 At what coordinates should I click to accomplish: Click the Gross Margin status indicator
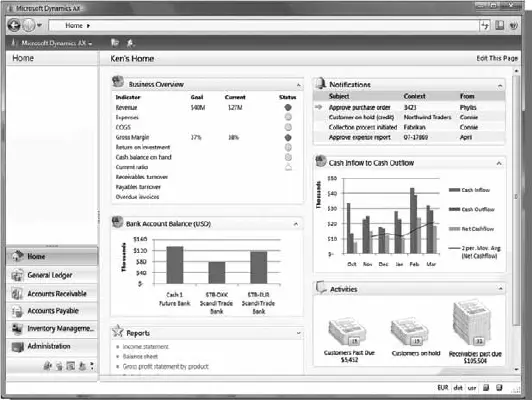point(288,137)
